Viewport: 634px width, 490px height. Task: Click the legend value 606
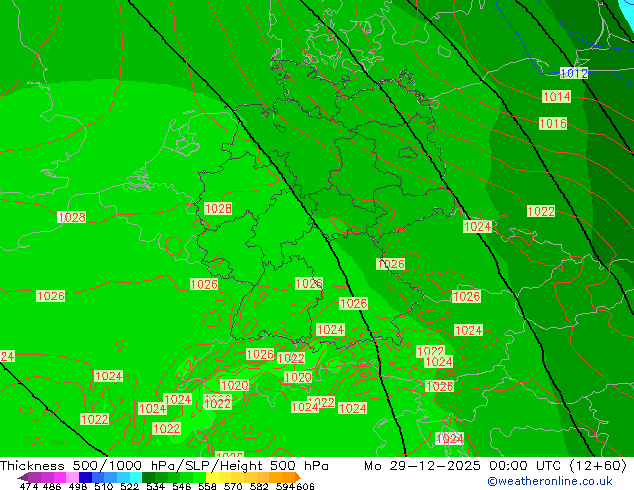305,486
